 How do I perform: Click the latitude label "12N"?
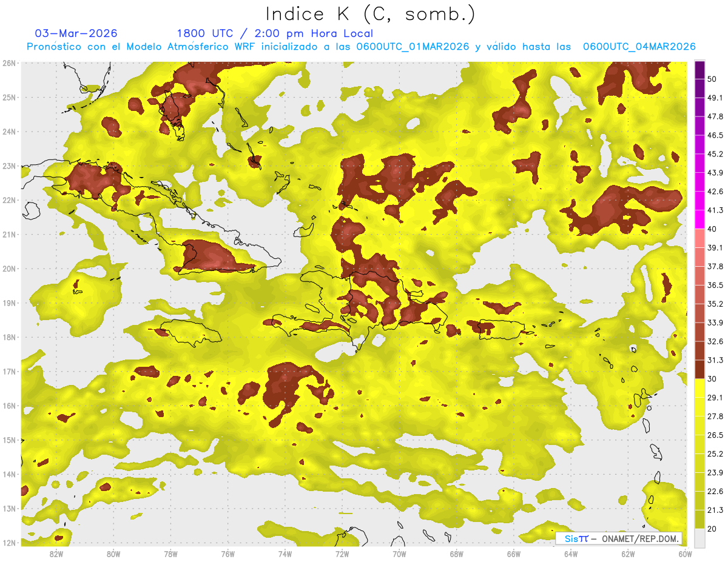point(8,543)
